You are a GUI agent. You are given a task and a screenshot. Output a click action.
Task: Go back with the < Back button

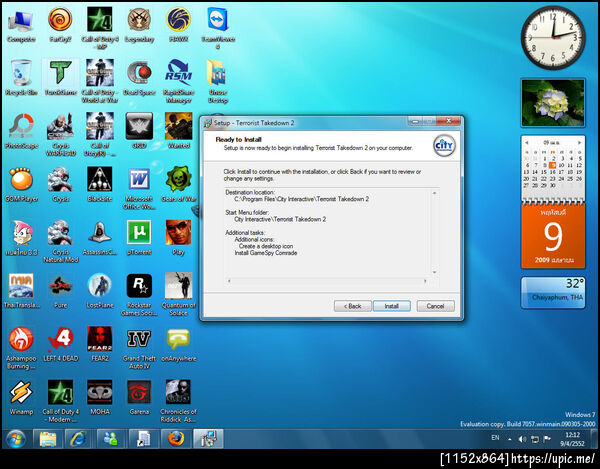tap(352, 306)
